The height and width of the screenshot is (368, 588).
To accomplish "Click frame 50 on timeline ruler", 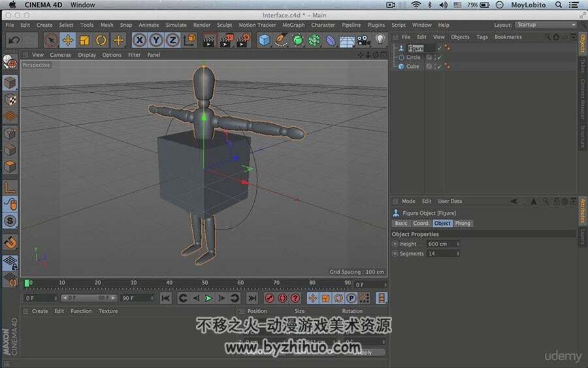I will tap(204, 283).
